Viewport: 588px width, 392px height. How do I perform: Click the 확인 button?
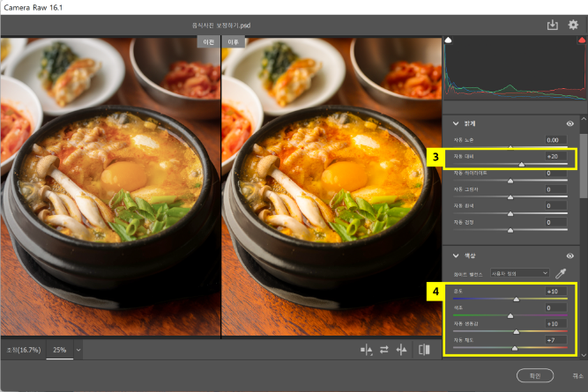point(535,376)
